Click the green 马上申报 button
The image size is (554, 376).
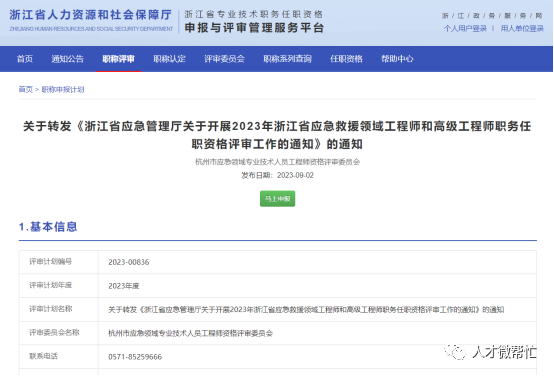(x=277, y=199)
